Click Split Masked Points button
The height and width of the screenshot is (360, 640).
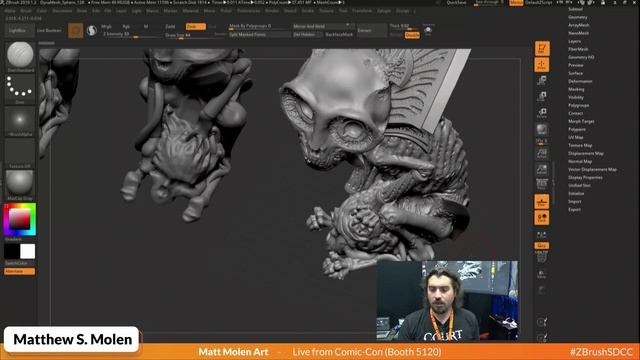[x=260, y=35]
